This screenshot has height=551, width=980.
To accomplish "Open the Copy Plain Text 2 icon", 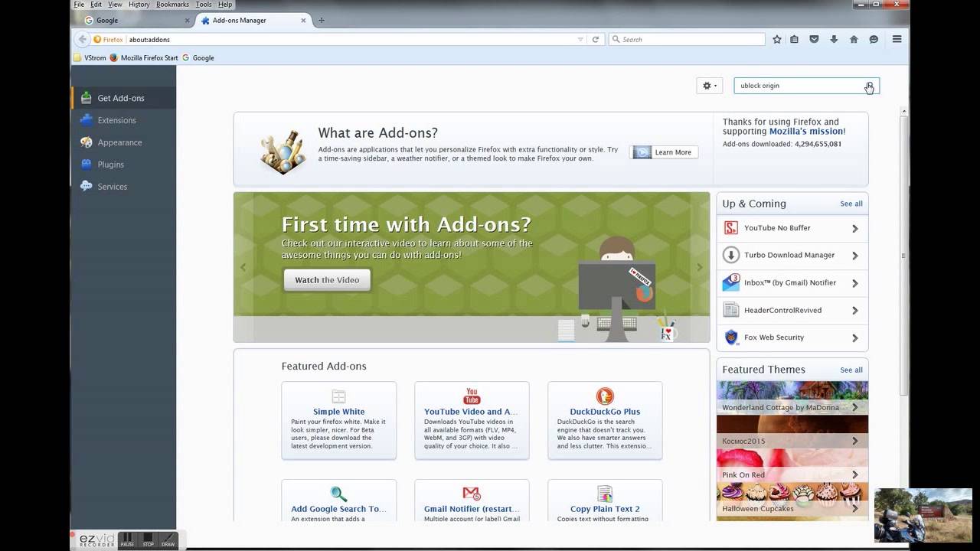I will (605, 494).
